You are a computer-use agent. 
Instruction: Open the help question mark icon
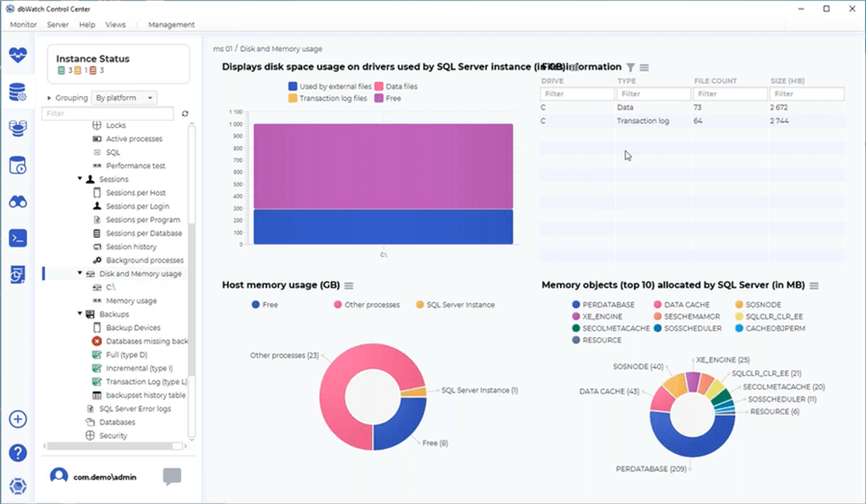(17, 453)
